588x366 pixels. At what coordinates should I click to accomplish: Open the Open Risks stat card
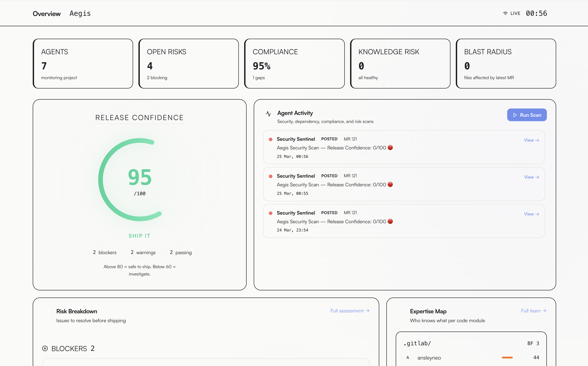coord(189,64)
